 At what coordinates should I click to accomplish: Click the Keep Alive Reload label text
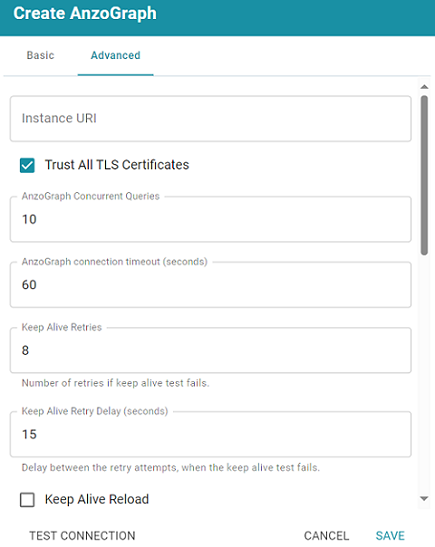tap(97, 499)
